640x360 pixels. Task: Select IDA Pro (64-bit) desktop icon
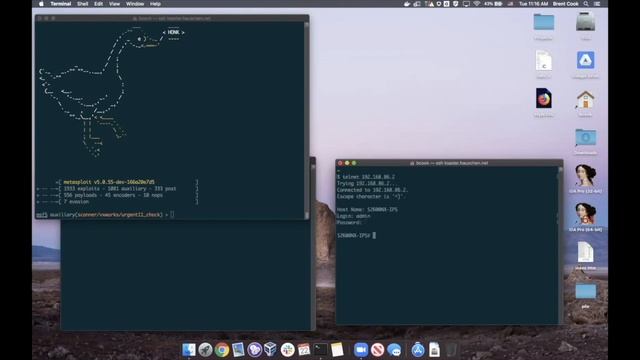point(585,214)
